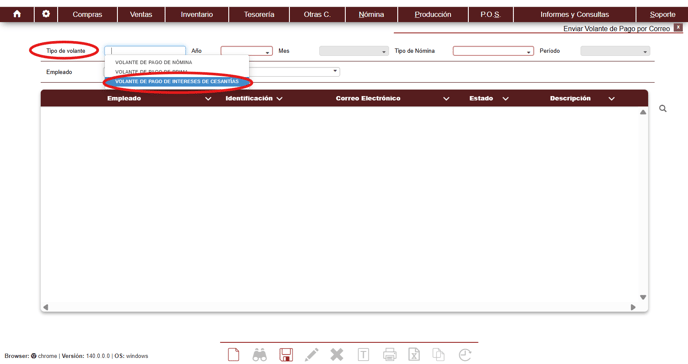
Task: Open the Informes y Consultas menu
Action: tap(574, 14)
